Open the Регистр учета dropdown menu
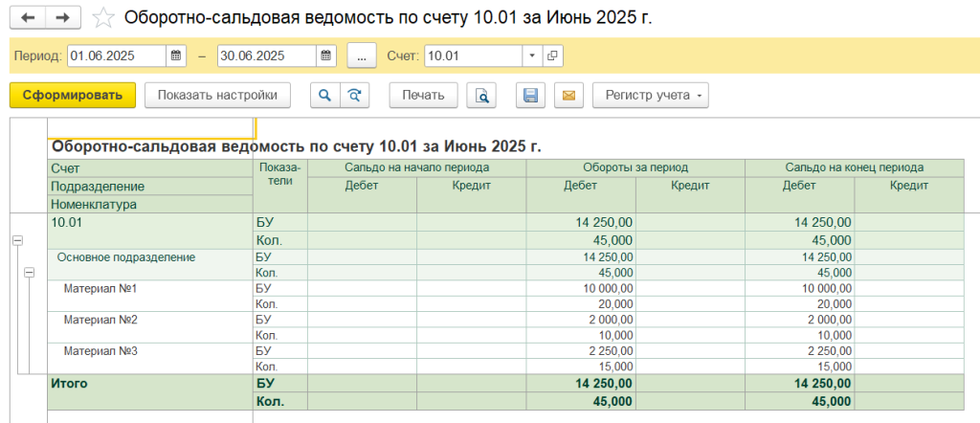The width and height of the screenshot is (980, 423). pyautogui.click(x=651, y=95)
